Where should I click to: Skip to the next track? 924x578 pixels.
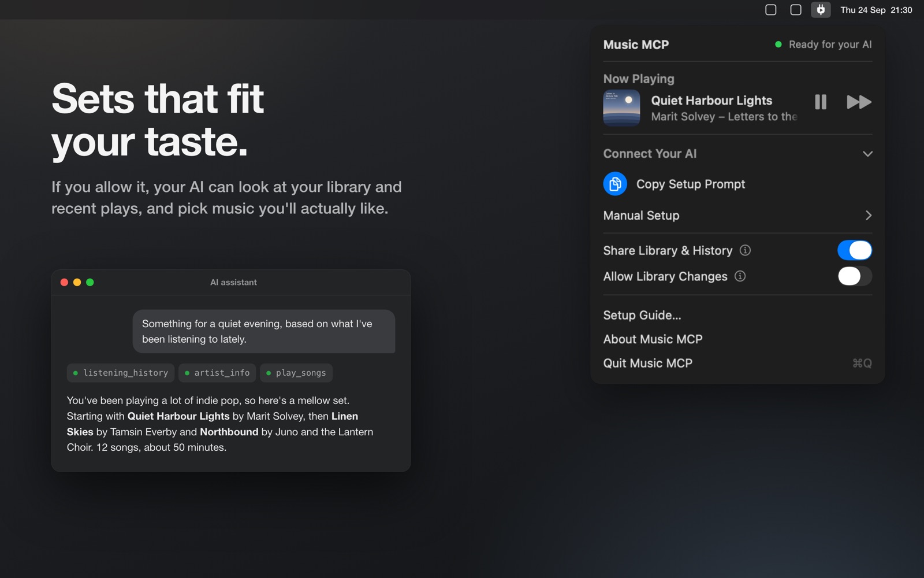pyautogui.click(x=859, y=102)
